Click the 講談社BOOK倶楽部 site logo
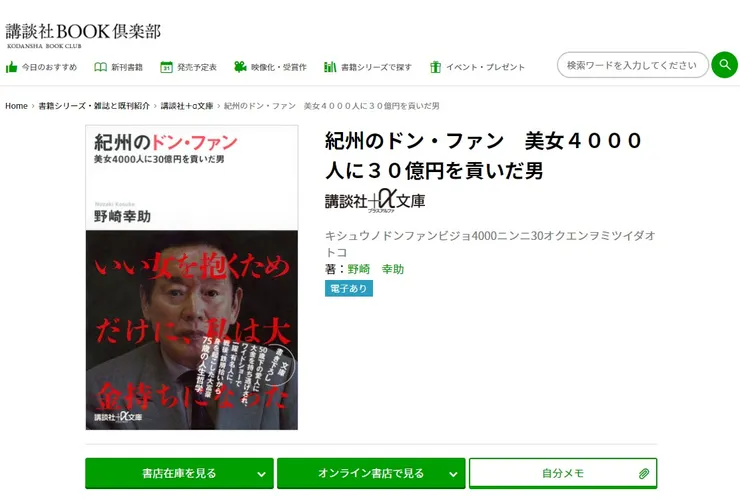This screenshot has width=740, height=500. pos(83,35)
